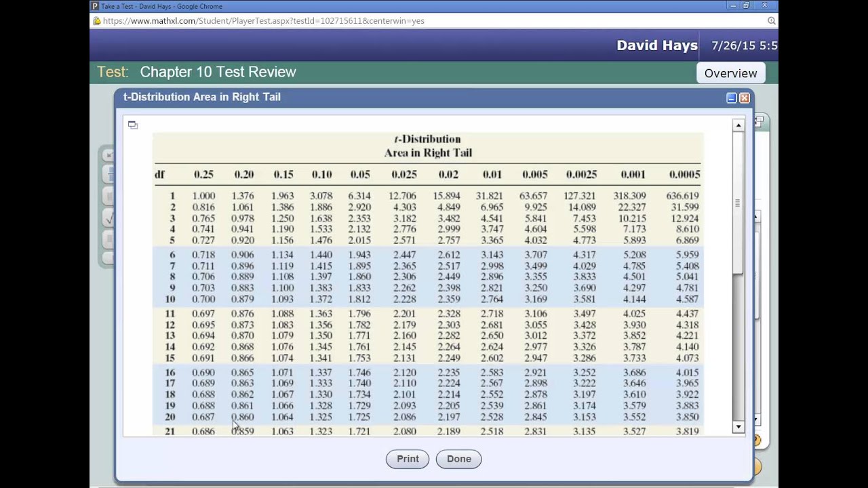This screenshot has width=868, height=488.
Task: Click value 1.729 in the df 19 row
Action: 359,406
